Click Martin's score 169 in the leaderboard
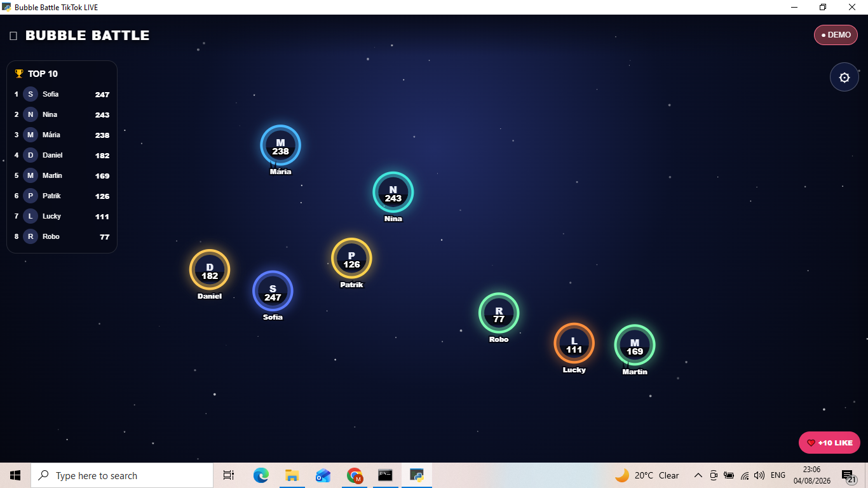868x488 pixels. 102,176
